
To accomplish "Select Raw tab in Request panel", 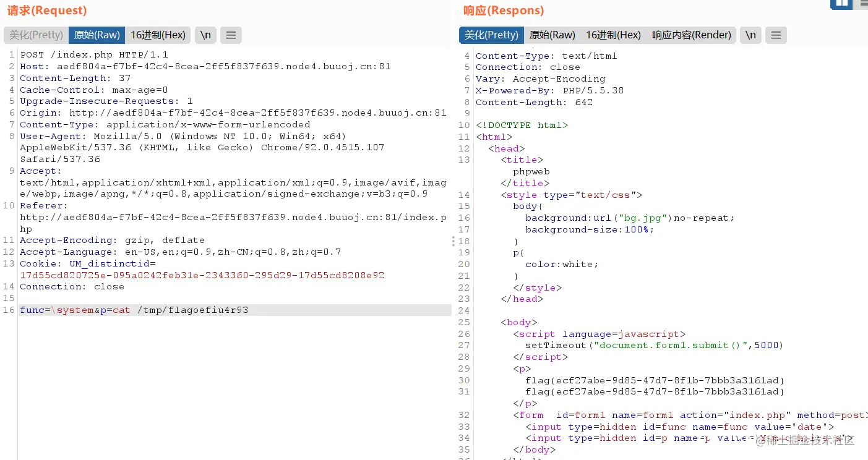I will click(97, 35).
